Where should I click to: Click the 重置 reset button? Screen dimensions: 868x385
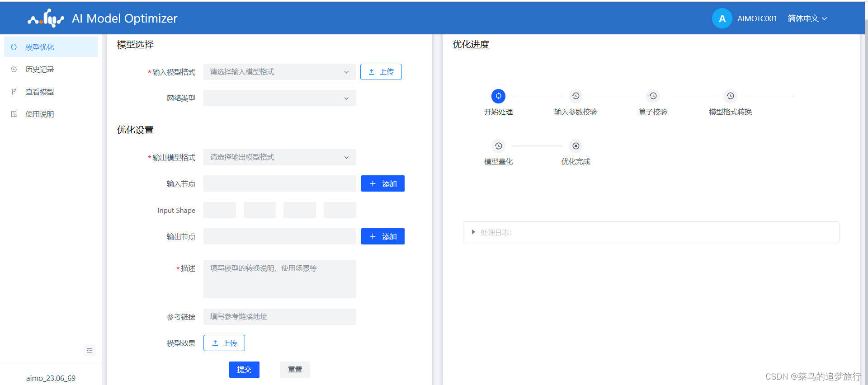(x=295, y=370)
